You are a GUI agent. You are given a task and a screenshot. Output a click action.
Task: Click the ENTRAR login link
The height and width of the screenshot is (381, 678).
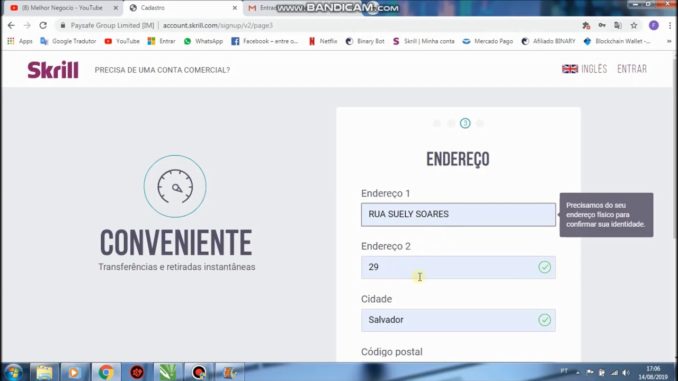[x=632, y=69]
